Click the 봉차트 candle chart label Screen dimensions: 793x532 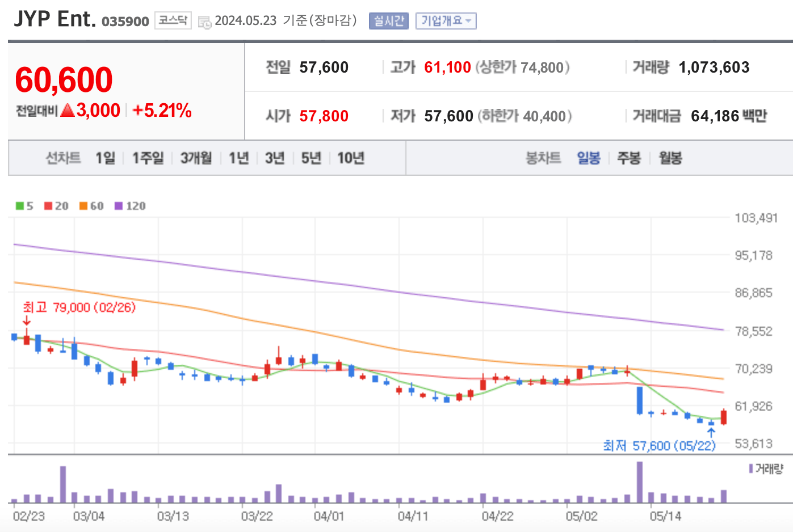(543, 158)
